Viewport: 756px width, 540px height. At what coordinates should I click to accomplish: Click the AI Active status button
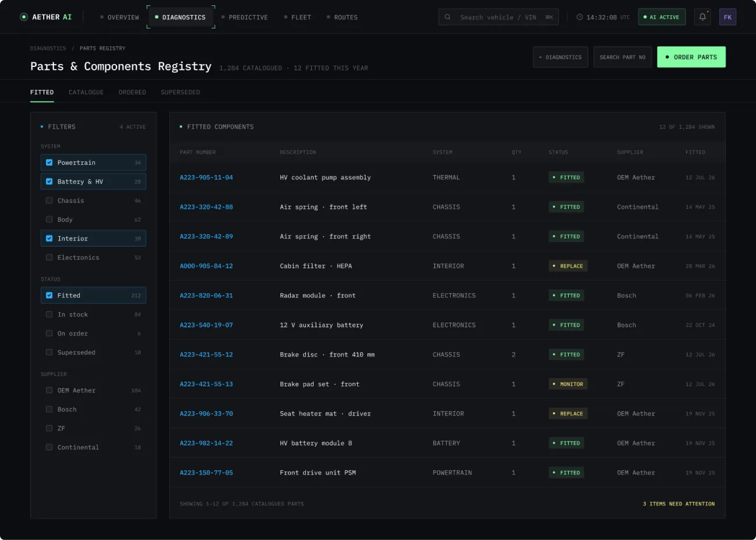point(662,17)
